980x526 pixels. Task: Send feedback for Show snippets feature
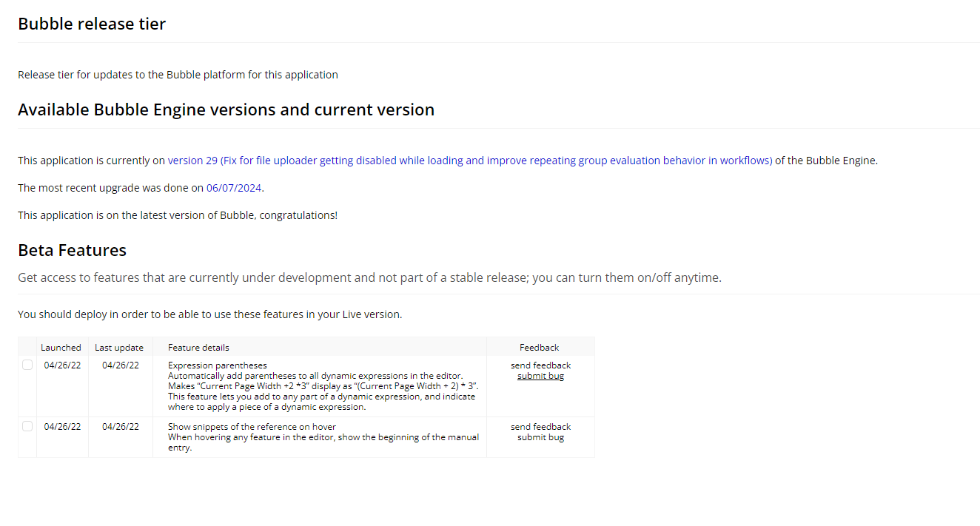(x=540, y=427)
